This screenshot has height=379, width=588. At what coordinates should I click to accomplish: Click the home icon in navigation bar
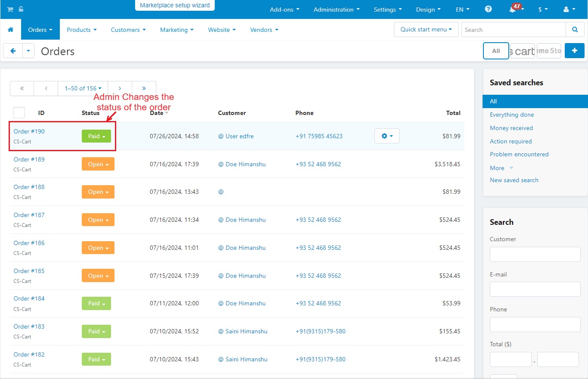pyautogui.click(x=11, y=30)
